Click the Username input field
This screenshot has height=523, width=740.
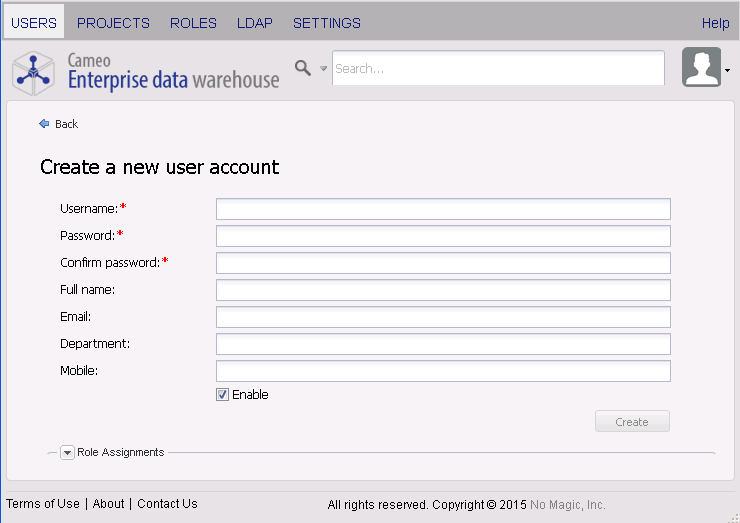443,209
